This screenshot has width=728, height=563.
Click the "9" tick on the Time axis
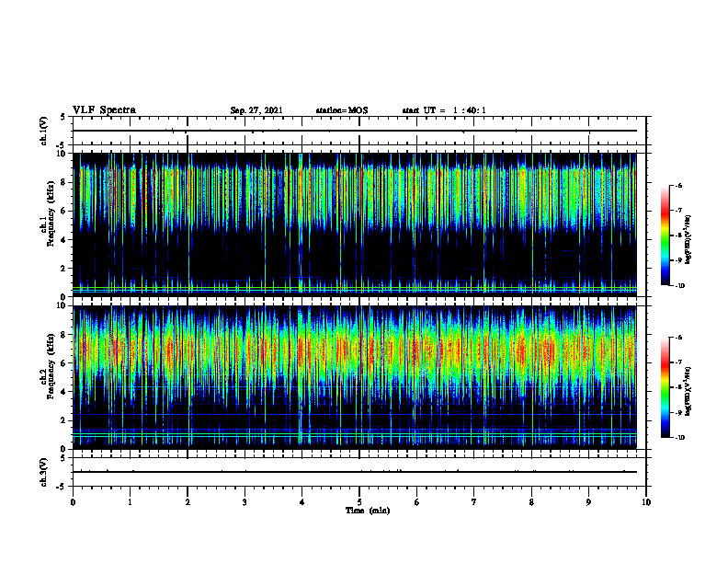pyautogui.click(x=588, y=502)
